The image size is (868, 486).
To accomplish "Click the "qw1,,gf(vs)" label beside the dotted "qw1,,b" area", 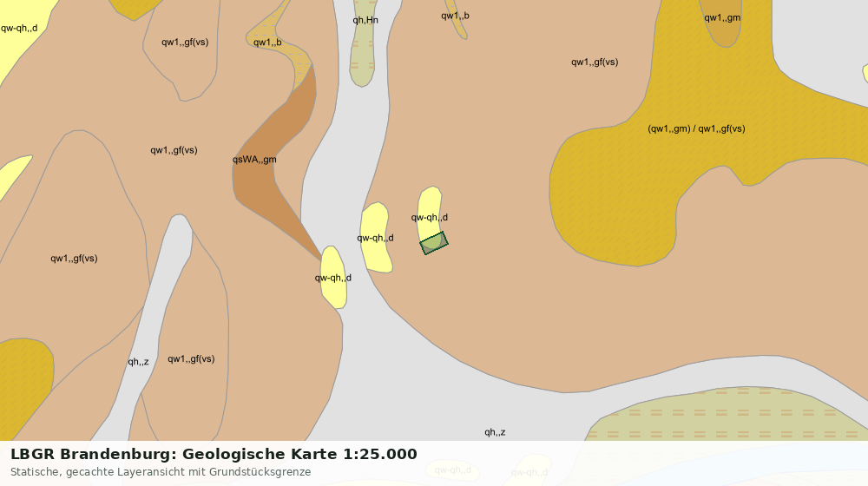I will (x=185, y=42).
